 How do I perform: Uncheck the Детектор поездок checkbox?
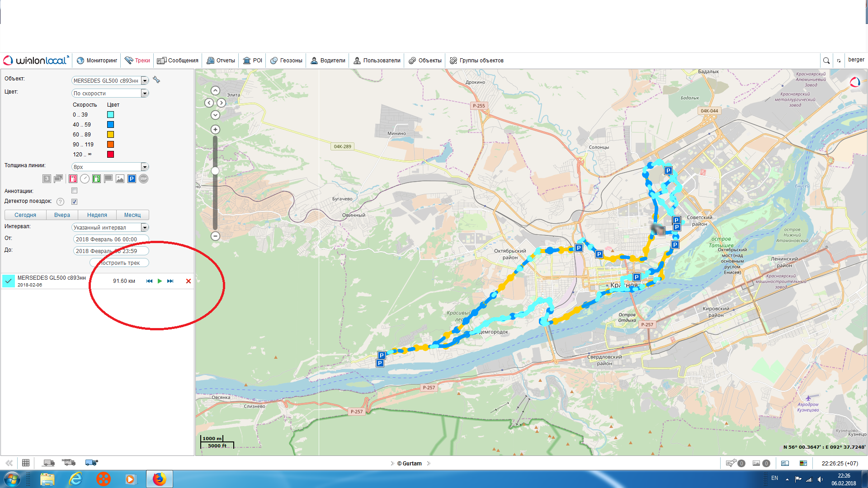pyautogui.click(x=75, y=202)
